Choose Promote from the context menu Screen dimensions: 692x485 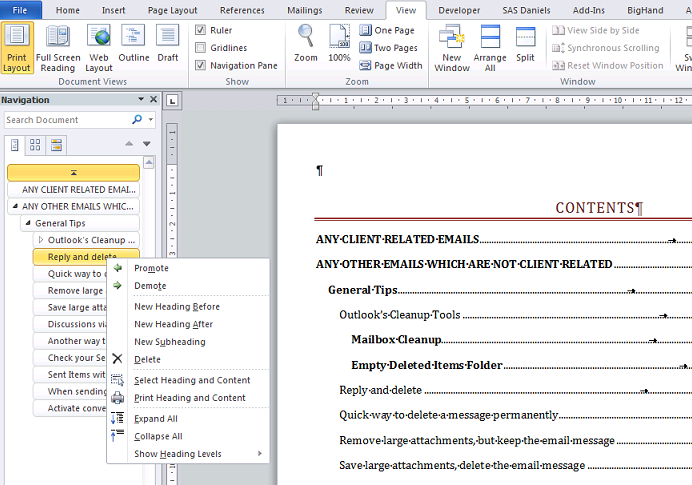[x=151, y=268]
